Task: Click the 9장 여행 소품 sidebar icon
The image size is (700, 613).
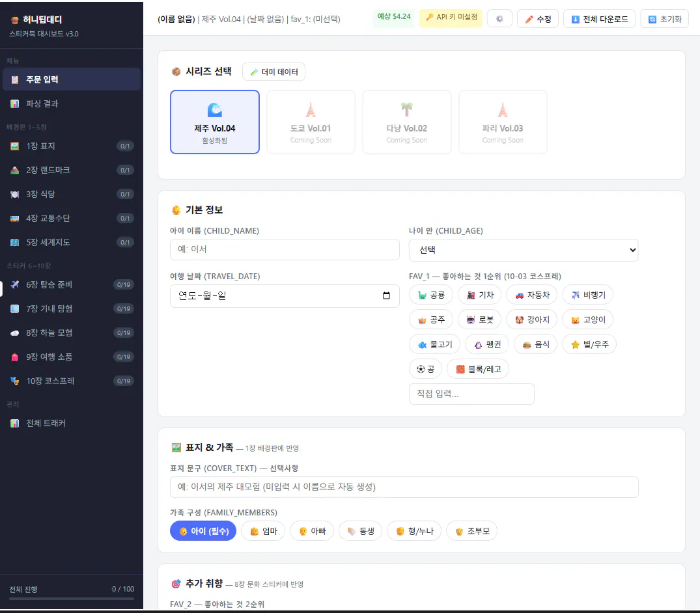Action: pyautogui.click(x=14, y=357)
